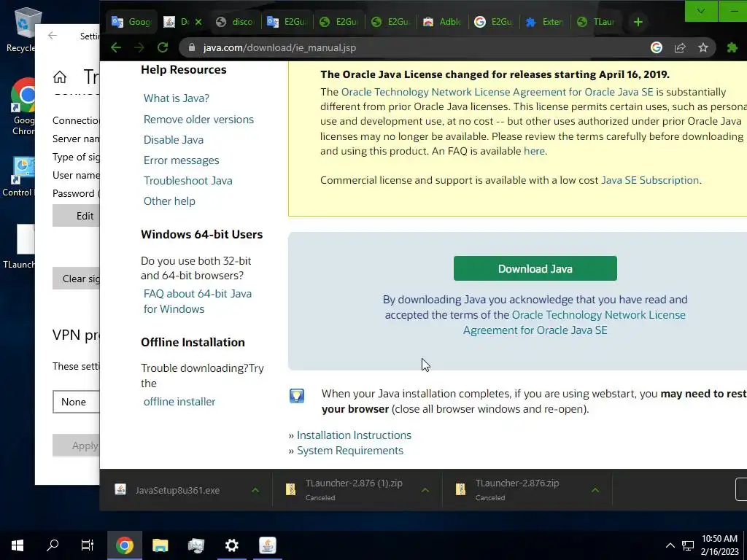Bookmark this page with the star icon

703,47
